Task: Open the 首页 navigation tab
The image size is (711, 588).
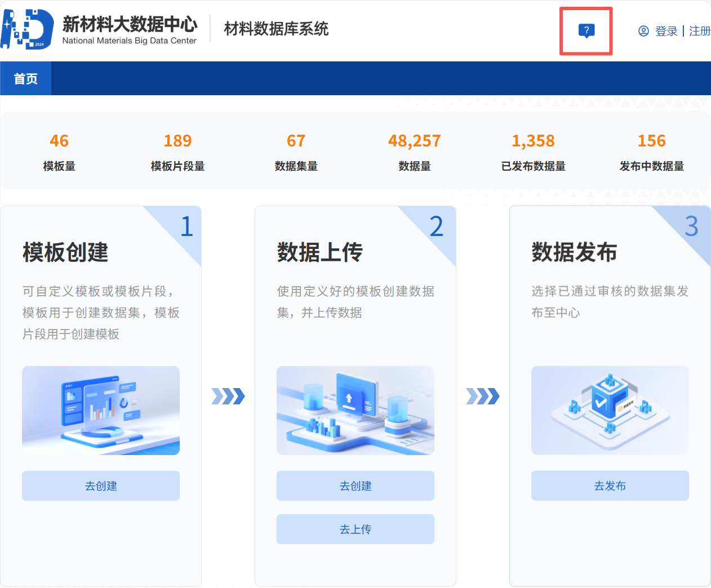Action: tap(26, 79)
